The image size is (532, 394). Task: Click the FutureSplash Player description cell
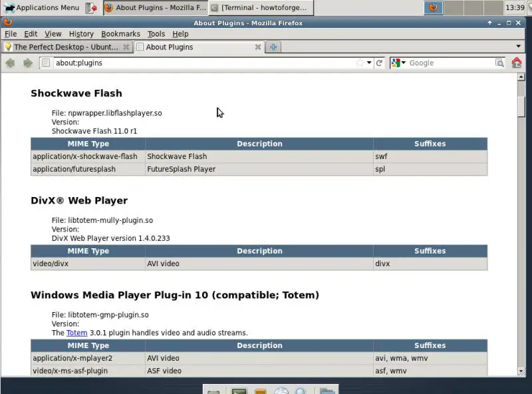(259, 169)
